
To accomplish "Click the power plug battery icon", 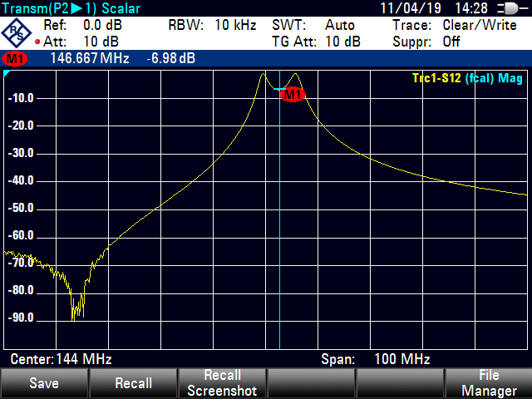I will pyautogui.click(x=505, y=8).
